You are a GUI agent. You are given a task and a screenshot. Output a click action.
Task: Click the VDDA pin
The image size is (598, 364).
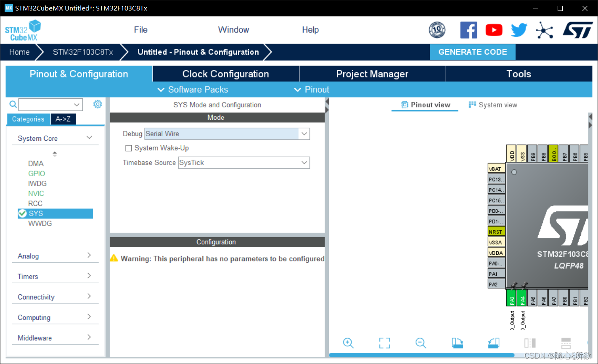pyautogui.click(x=496, y=253)
